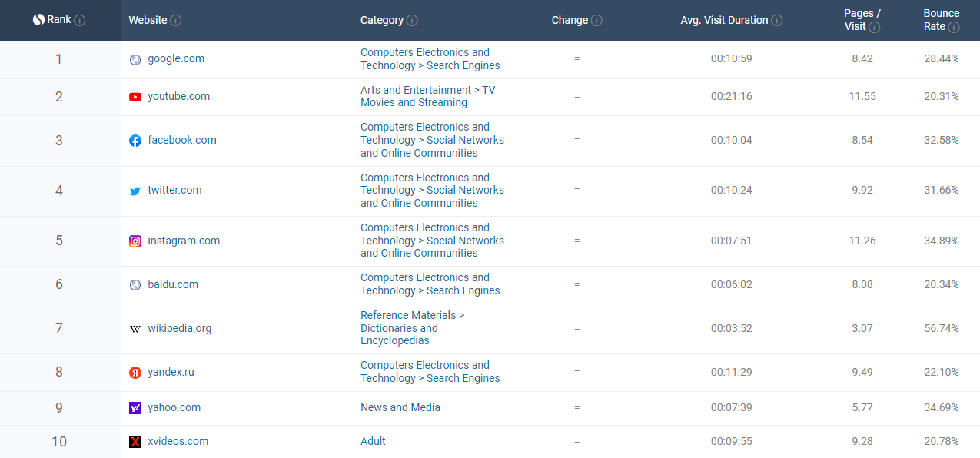This screenshot has width=980, height=458.
Task: Open the google.com website link
Action: pos(176,59)
